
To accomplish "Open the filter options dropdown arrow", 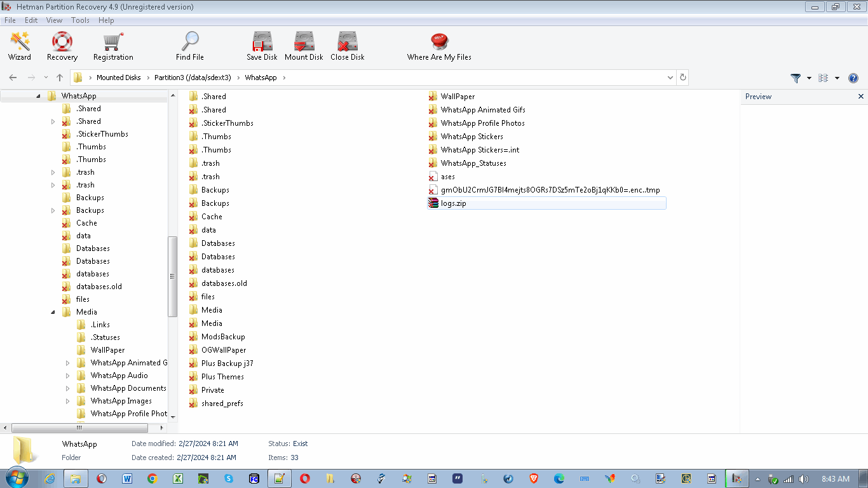I will point(809,78).
